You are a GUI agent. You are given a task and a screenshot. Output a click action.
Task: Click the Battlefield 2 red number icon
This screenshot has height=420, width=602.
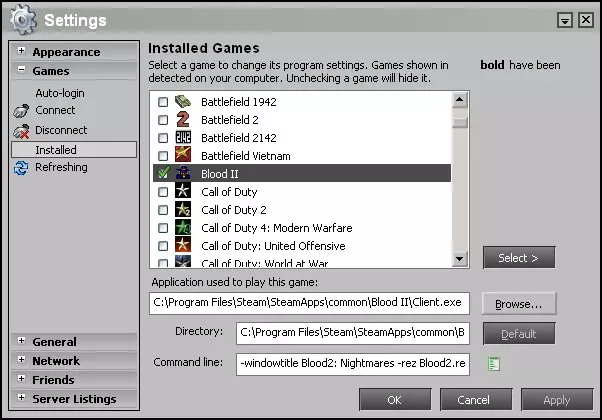pos(183,119)
